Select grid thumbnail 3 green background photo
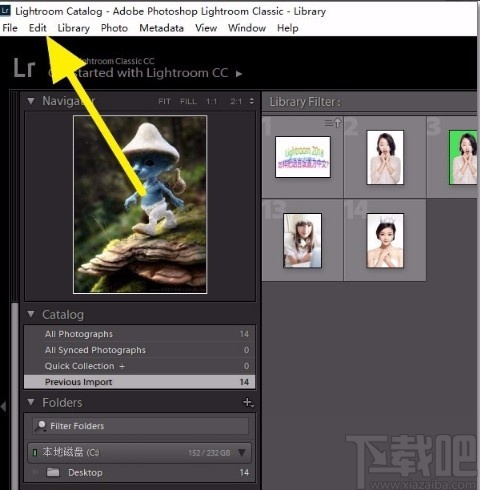Image resolution: width=480 pixels, height=490 pixels. click(463, 157)
